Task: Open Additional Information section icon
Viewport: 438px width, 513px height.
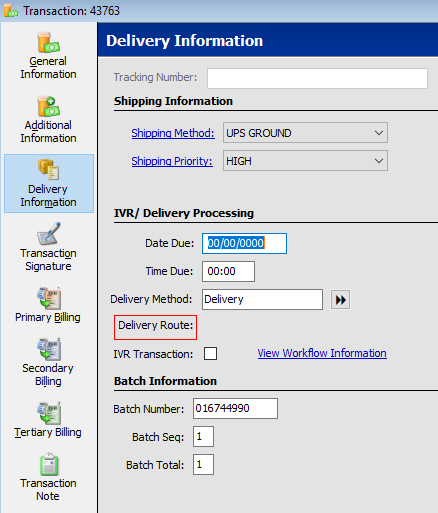Action: point(48,106)
